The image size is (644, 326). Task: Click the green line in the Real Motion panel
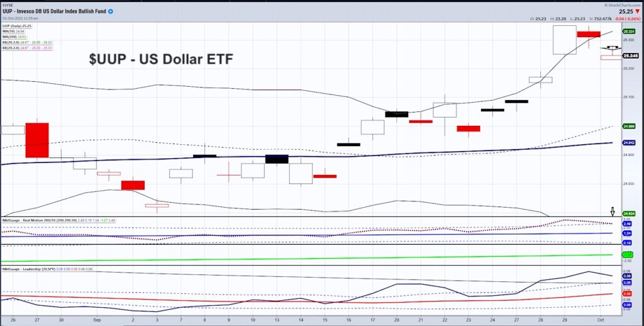(306, 258)
